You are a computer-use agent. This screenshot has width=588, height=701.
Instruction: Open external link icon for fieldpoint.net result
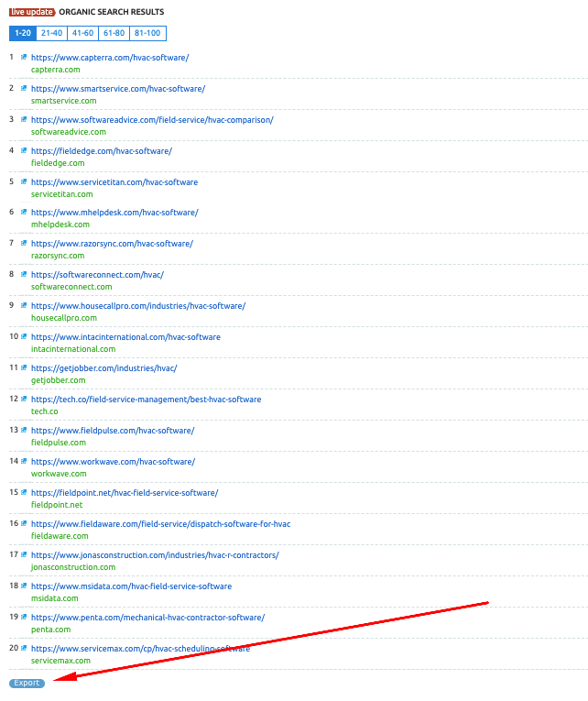point(24,492)
